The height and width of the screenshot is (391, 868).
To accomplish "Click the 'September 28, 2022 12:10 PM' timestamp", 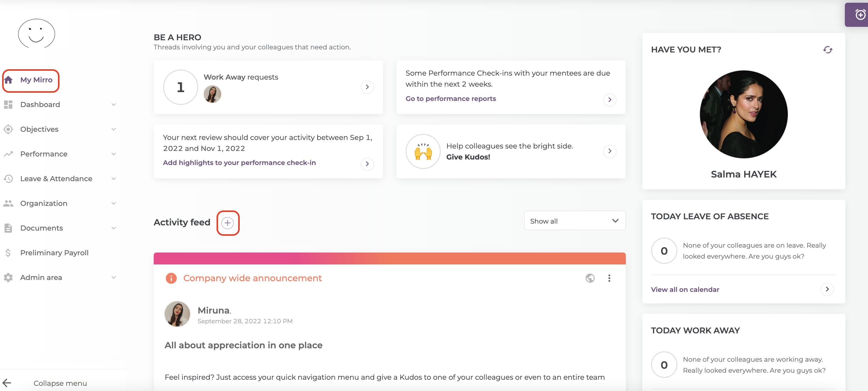I will pyautogui.click(x=245, y=321).
